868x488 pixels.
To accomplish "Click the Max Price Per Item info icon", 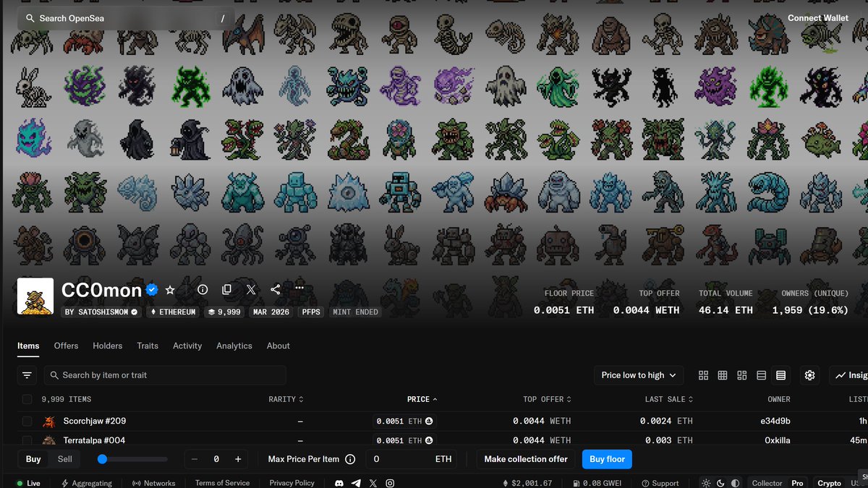I will click(350, 459).
